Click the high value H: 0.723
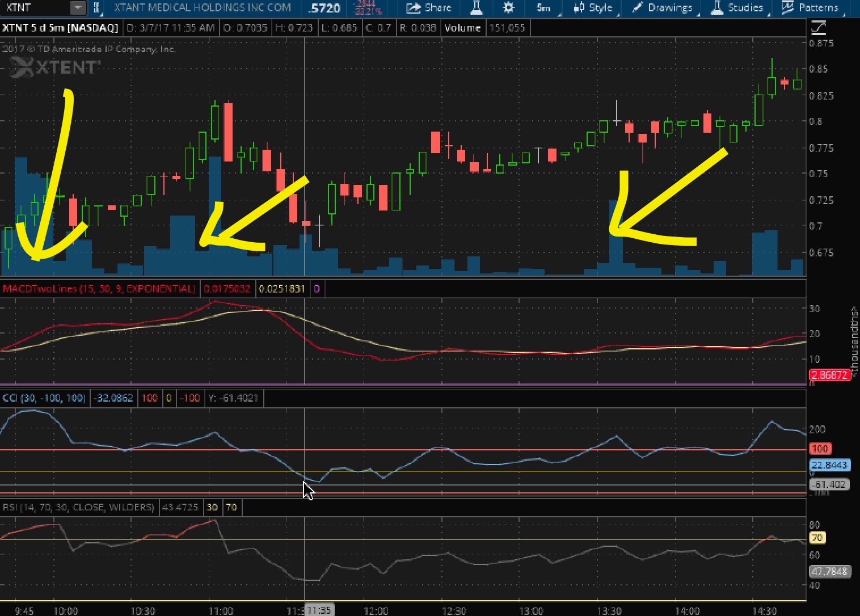 coord(294,28)
